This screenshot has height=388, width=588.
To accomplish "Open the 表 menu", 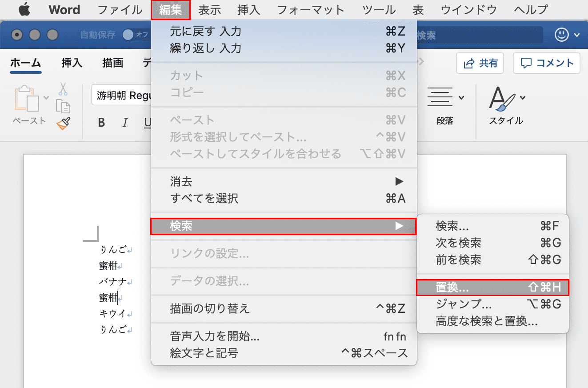I will pyautogui.click(x=418, y=9).
